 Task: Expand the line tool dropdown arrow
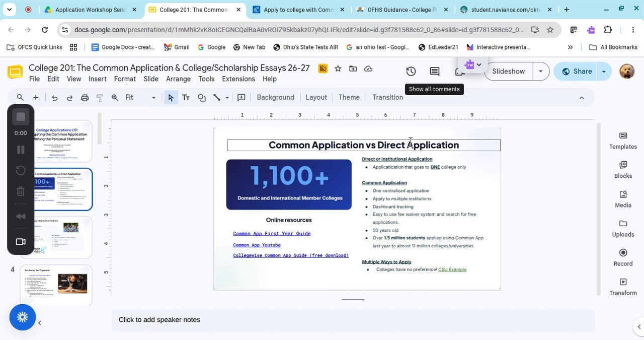[227, 97]
